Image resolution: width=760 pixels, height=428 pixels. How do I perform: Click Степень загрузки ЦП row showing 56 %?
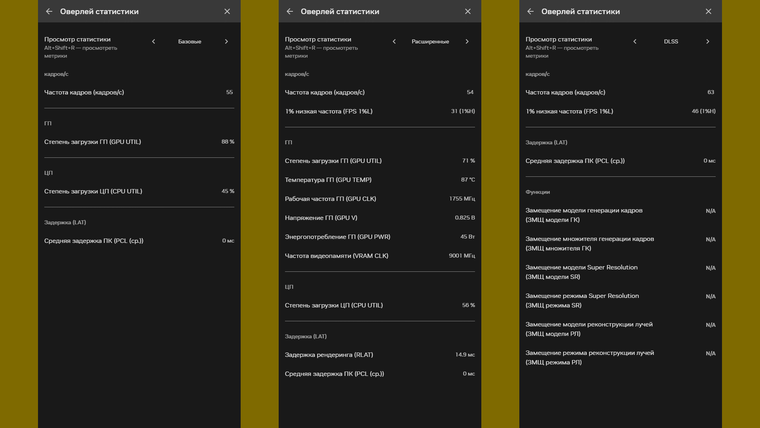click(380, 305)
